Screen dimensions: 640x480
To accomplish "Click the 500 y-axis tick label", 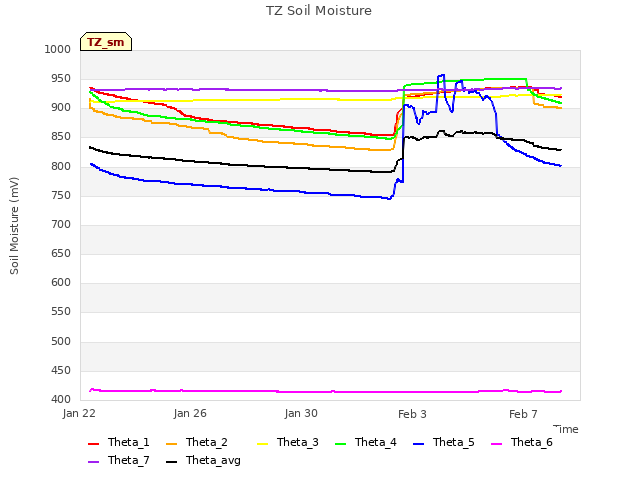I will pyautogui.click(x=61, y=342).
